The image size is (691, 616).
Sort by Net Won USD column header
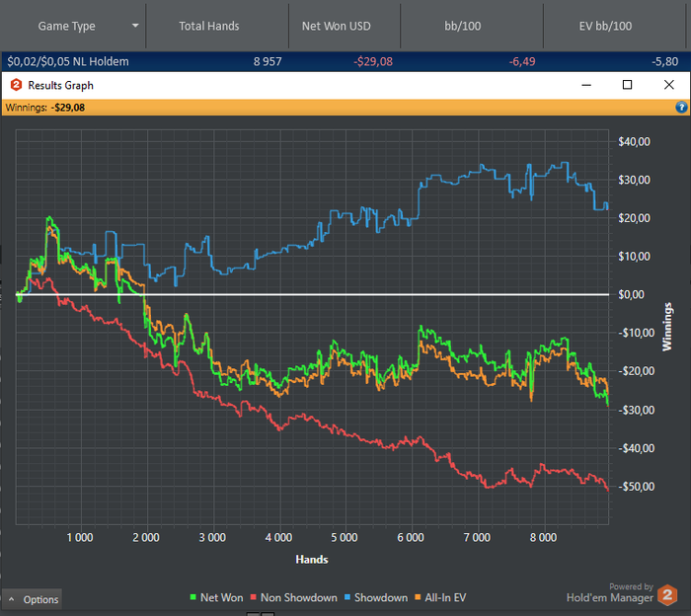click(x=337, y=26)
